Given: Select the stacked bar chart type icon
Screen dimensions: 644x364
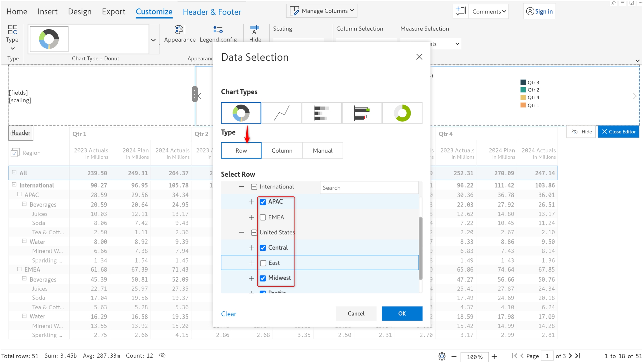Looking at the screenshot, I should [x=321, y=113].
